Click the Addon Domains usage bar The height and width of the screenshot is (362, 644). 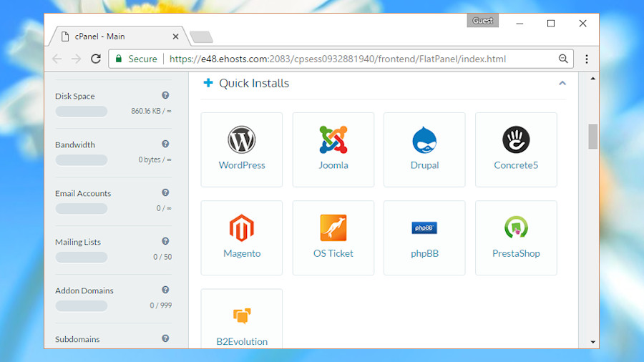click(82, 305)
